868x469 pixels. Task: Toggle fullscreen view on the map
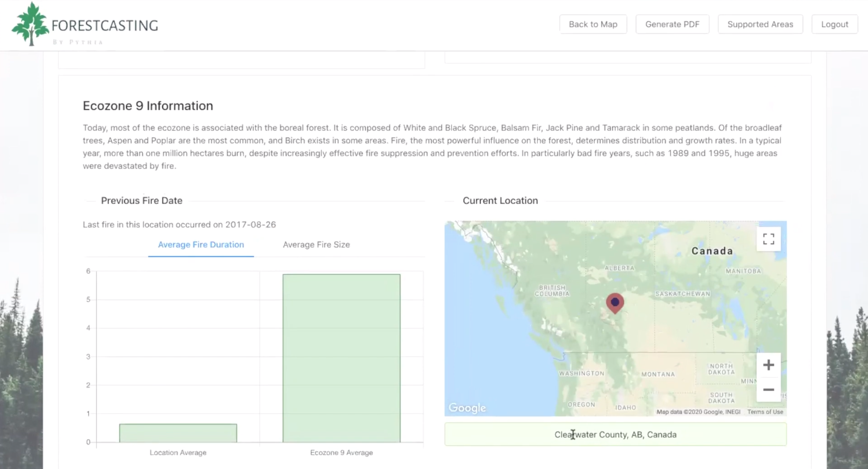tap(768, 239)
